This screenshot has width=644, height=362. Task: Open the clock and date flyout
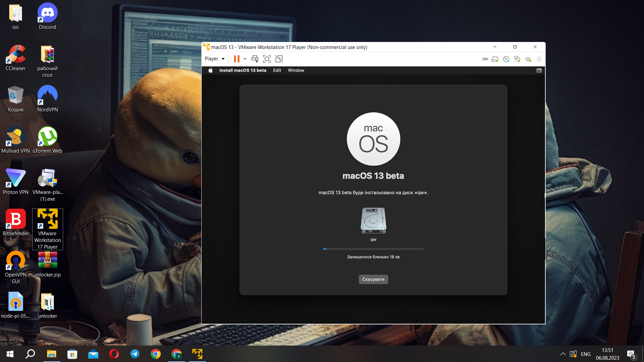607,354
